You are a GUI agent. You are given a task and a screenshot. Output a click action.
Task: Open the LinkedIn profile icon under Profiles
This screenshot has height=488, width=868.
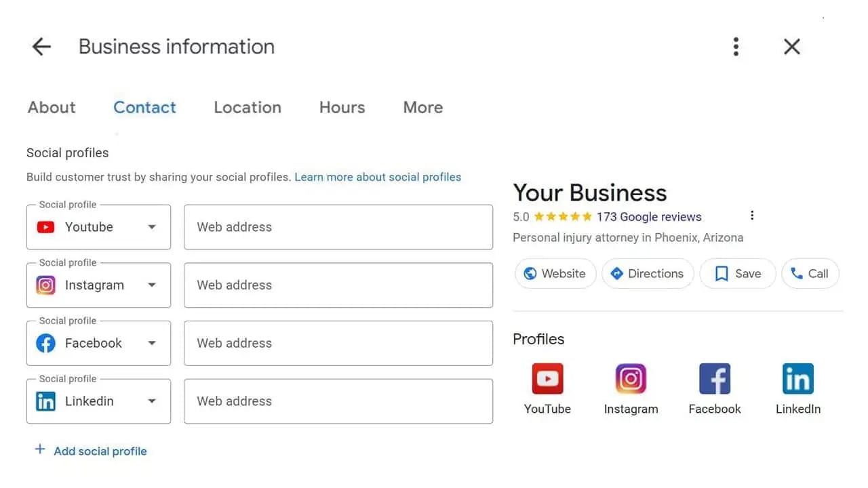[797, 378]
